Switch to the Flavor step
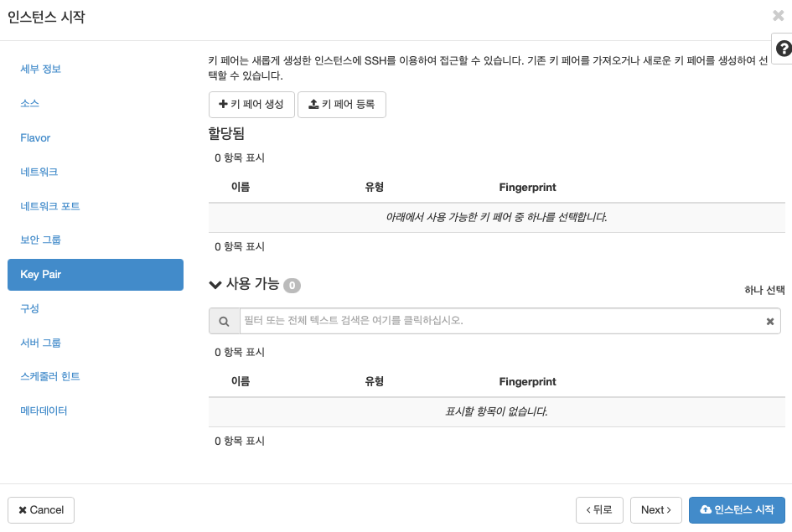This screenshot has height=532, width=792. click(x=35, y=137)
